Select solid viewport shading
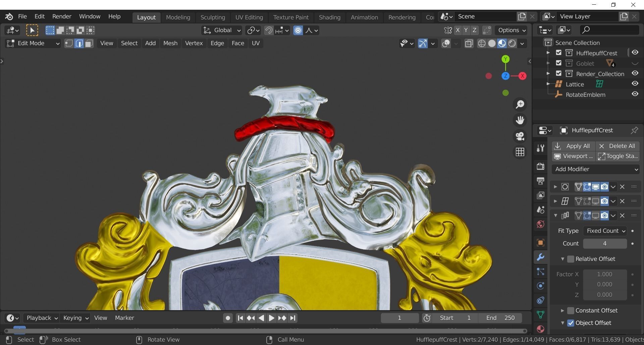The height and width of the screenshot is (345, 644). point(492,43)
